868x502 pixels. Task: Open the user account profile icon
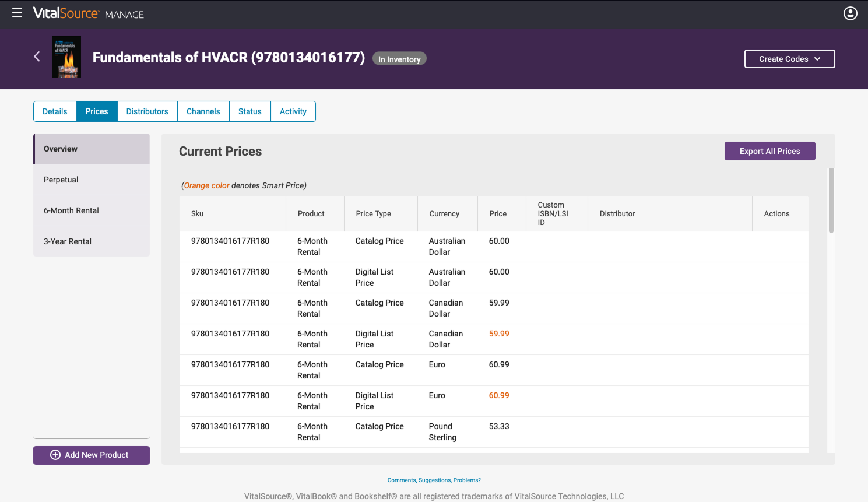pyautogui.click(x=851, y=13)
